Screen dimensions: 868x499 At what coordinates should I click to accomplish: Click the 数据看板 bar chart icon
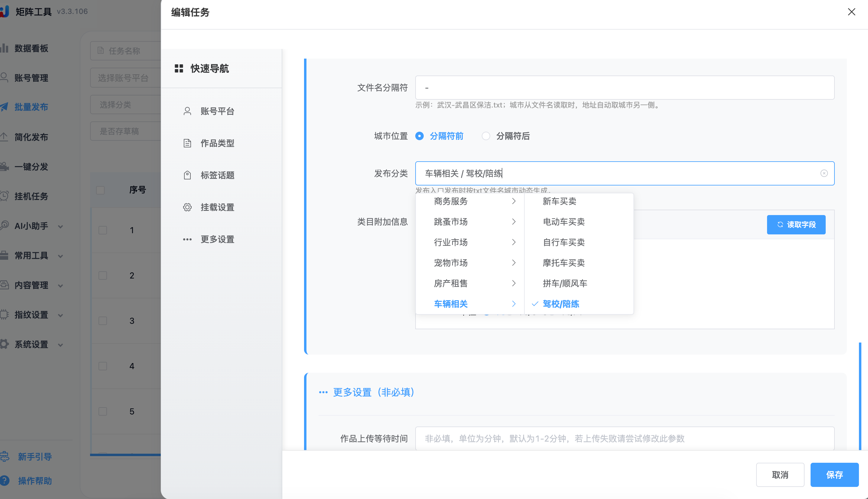click(4, 48)
